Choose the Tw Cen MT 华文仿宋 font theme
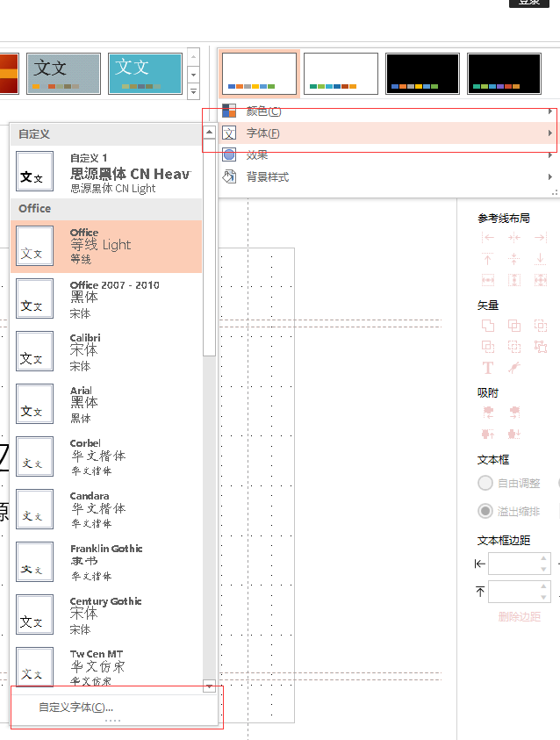Image resolution: width=560 pixels, height=740 pixels. [x=106, y=666]
